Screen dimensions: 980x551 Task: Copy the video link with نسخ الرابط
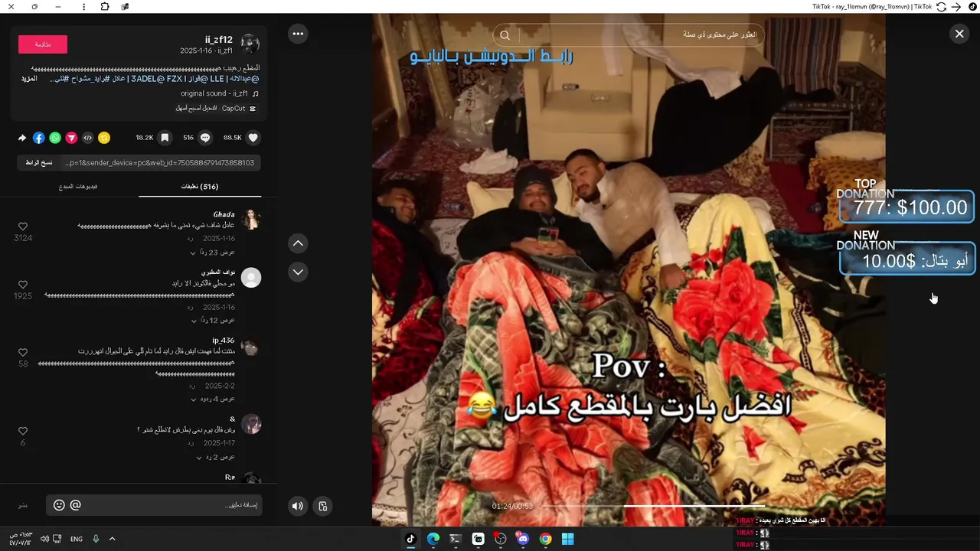pos(39,163)
